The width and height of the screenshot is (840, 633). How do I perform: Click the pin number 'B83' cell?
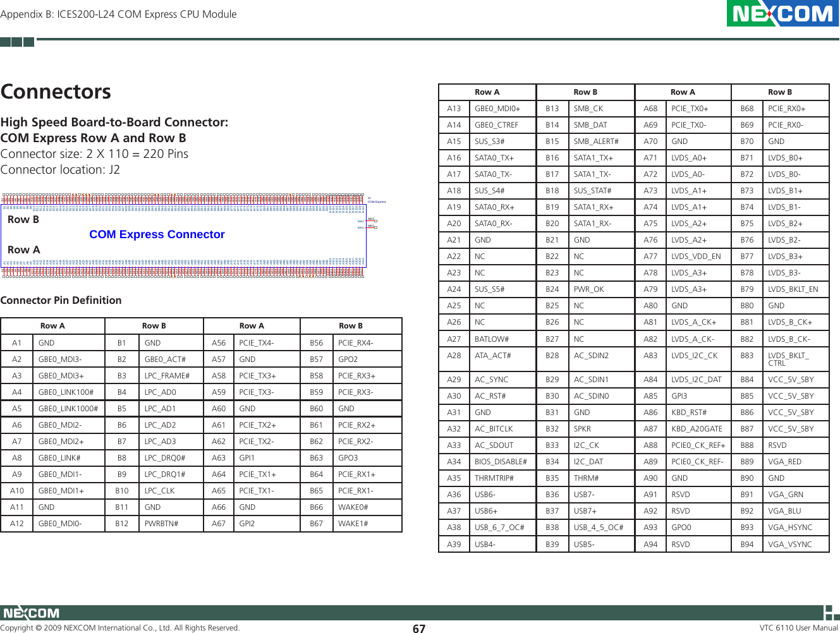[x=747, y=359]
